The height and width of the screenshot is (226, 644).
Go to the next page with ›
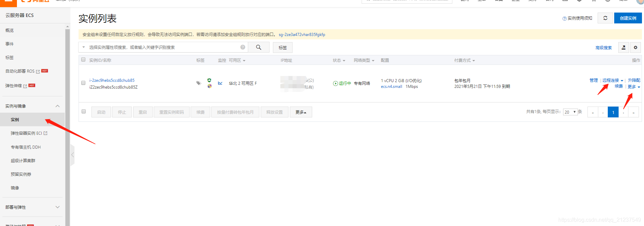[623, 112]
